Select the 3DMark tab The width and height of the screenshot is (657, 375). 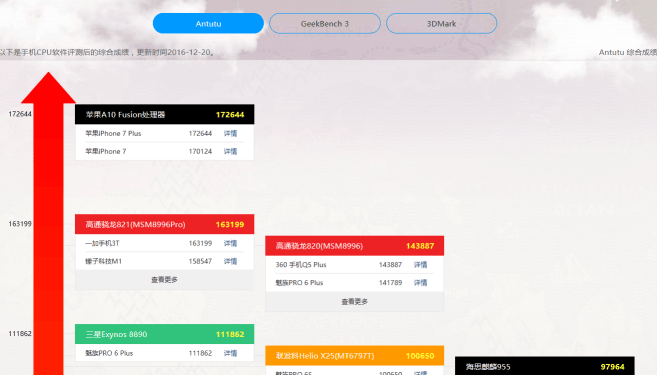(x=441, y=23)
